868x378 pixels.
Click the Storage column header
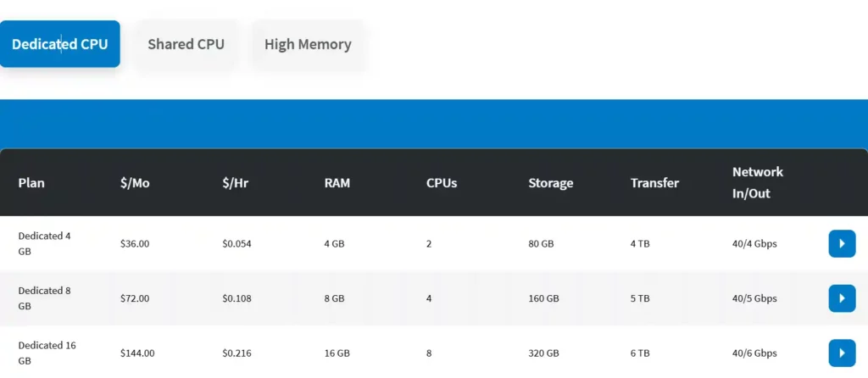(x=550, y=182)
